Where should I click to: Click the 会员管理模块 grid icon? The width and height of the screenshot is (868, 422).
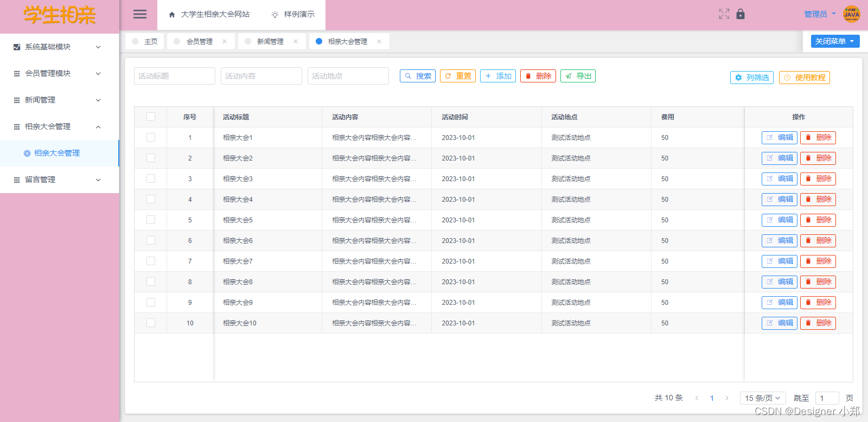[17, 74]
